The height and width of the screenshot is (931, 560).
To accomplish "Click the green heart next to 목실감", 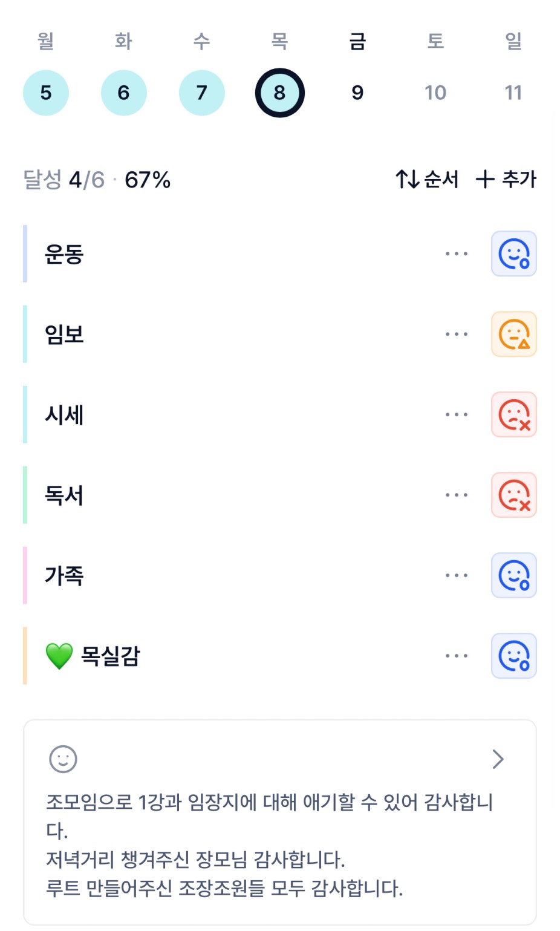I will tap(59, 656).
